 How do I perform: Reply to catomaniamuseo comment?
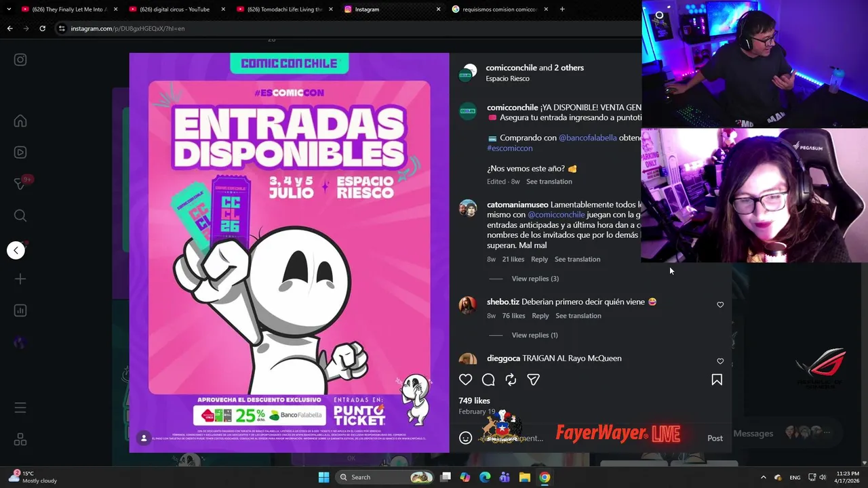(x=539, y=259)
